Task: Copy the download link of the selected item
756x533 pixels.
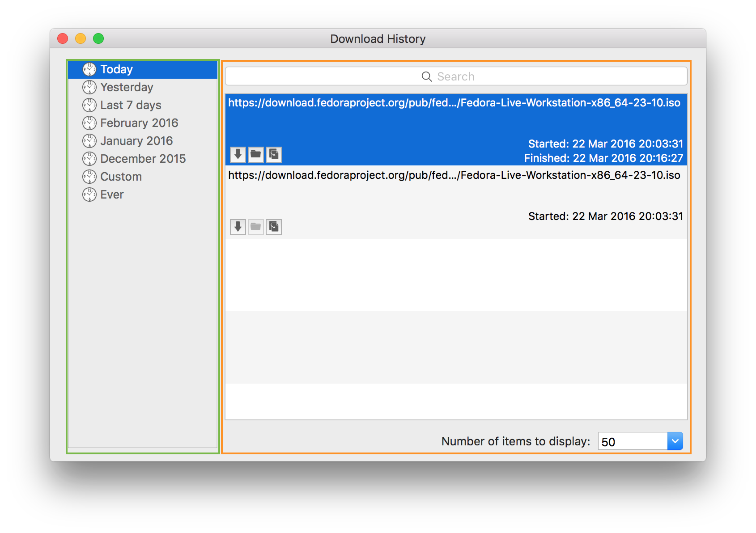Action: click(273, 154)
